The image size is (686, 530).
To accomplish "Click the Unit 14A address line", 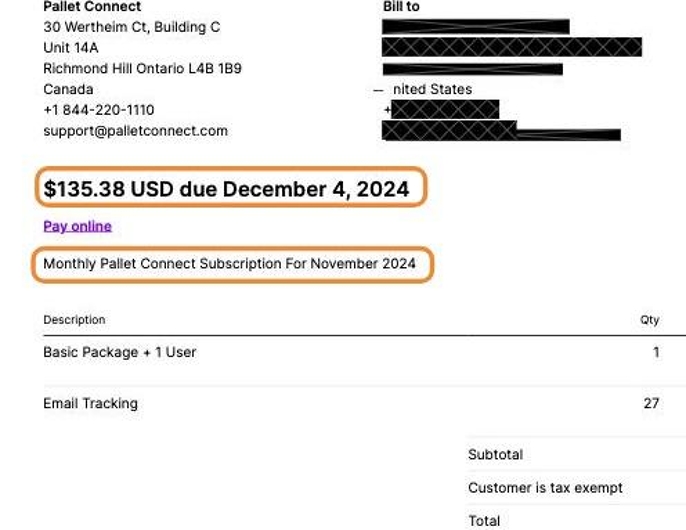I will pos(71,48).
